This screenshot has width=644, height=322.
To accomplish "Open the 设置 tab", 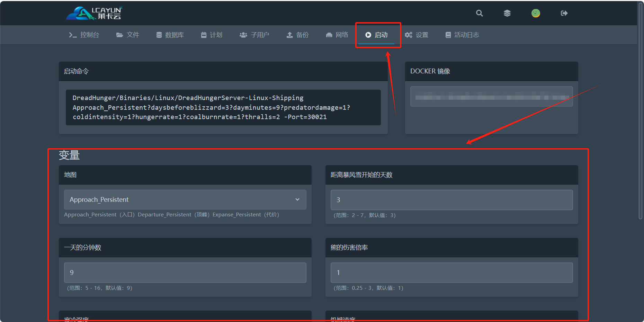I will tap(417, 35).
